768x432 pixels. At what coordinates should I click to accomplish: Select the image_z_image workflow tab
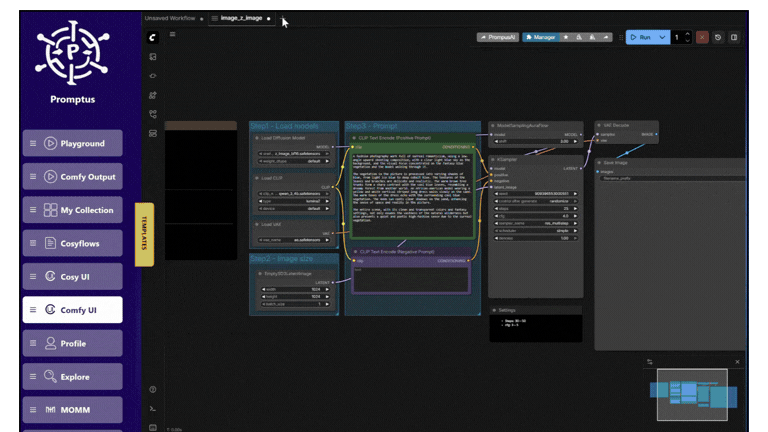(x=241, y=18)
